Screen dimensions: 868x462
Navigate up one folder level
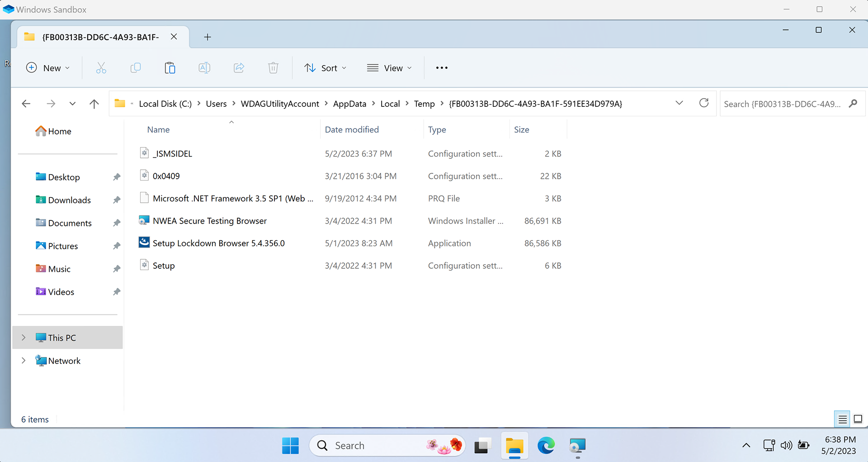point(94,104)
